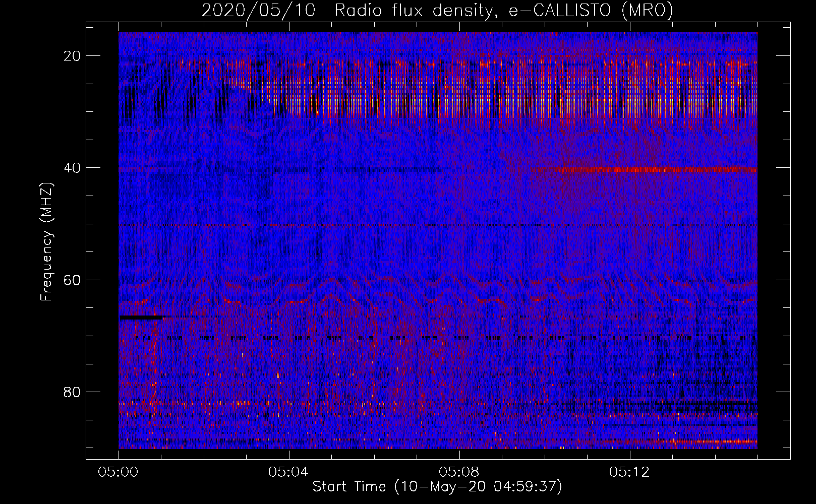The width and height of the screenshot is (816, 504).
Task: Click the 05:12 time tick label
Action: point(629,472)
